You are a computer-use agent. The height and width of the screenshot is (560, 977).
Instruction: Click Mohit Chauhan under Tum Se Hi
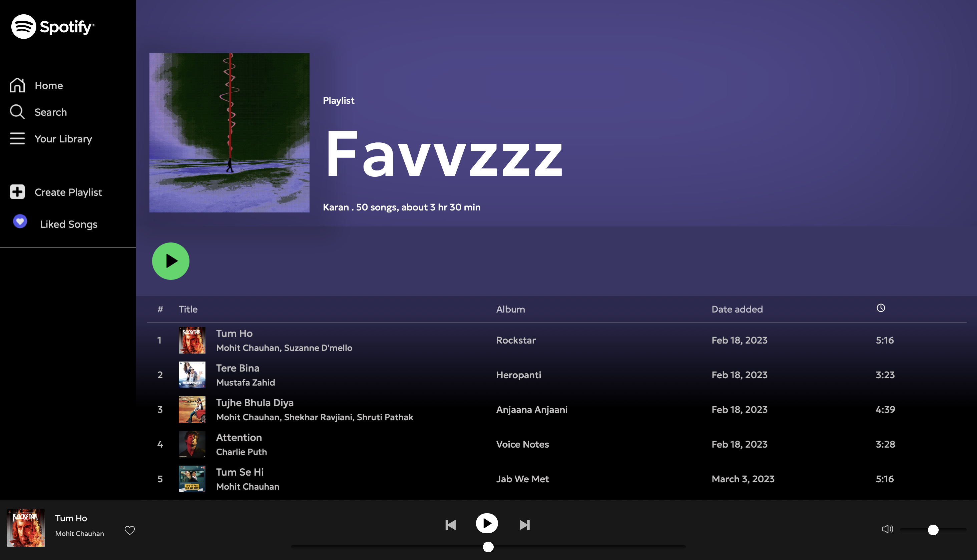[247, 487]
